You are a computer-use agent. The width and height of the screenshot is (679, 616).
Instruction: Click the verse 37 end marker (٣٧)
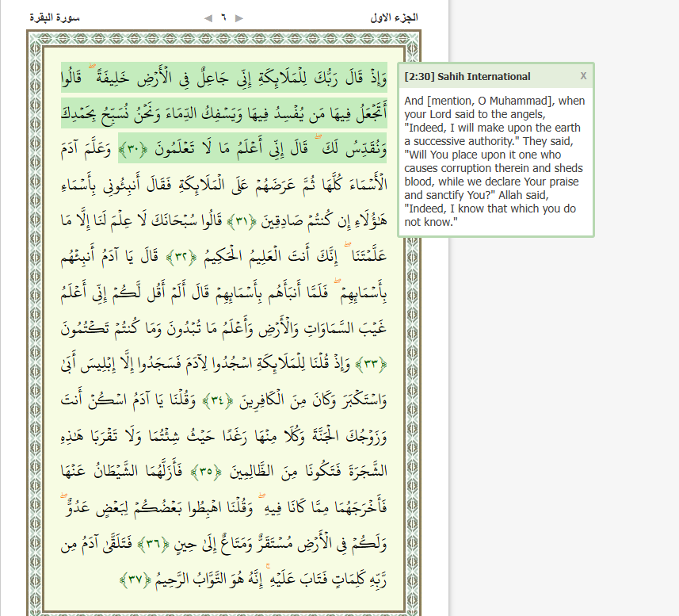tap(135, 580)
